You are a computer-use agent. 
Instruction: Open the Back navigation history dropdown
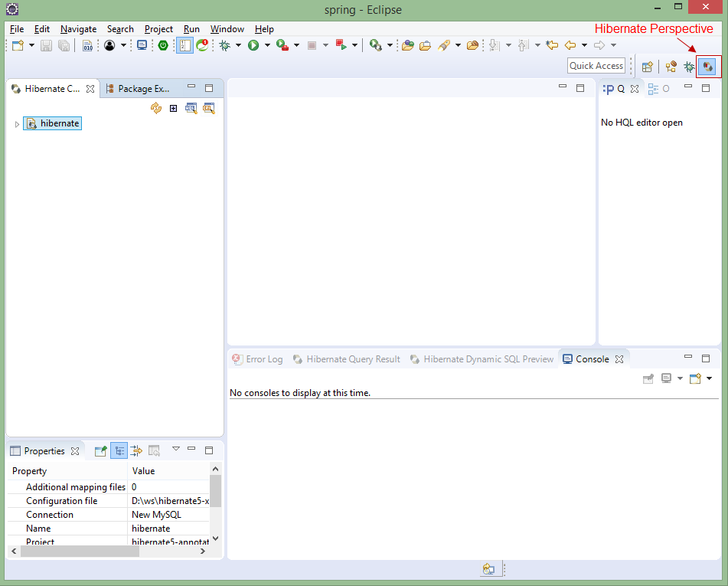click(x=585, y=45)
